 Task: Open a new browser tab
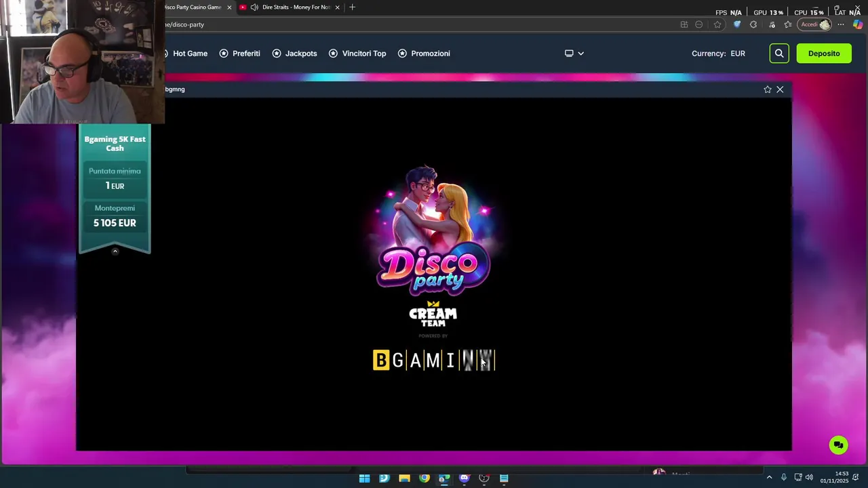(352, 7)
